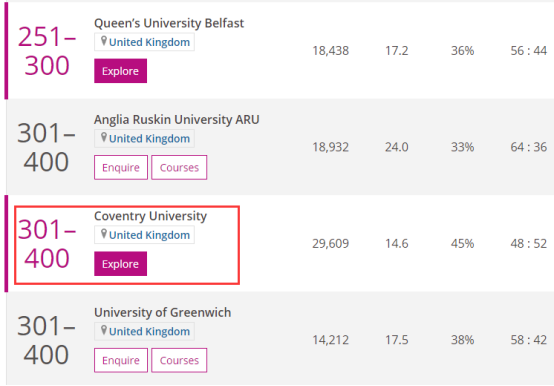
Task: Open Explore for Coventry University
Action: pos(120,264)
